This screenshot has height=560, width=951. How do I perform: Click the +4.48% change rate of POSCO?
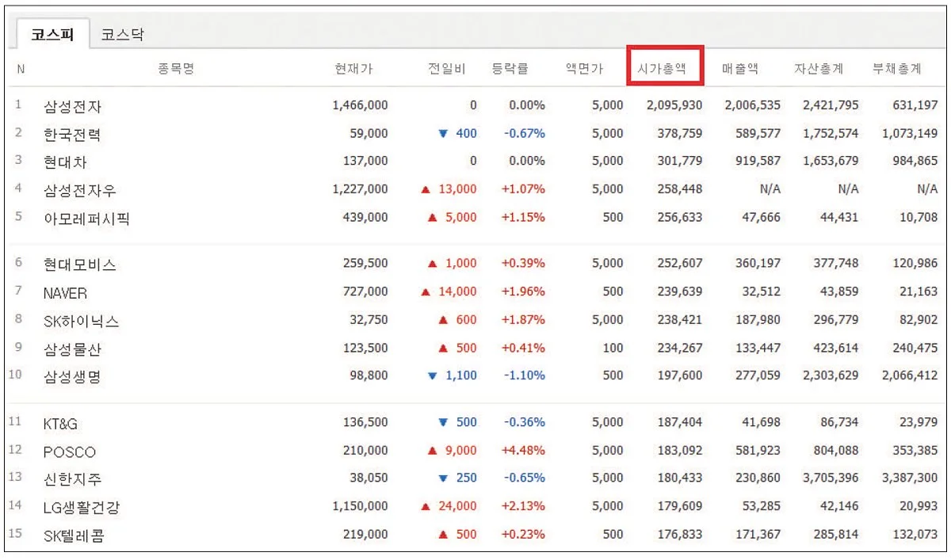tap(523, 450)
